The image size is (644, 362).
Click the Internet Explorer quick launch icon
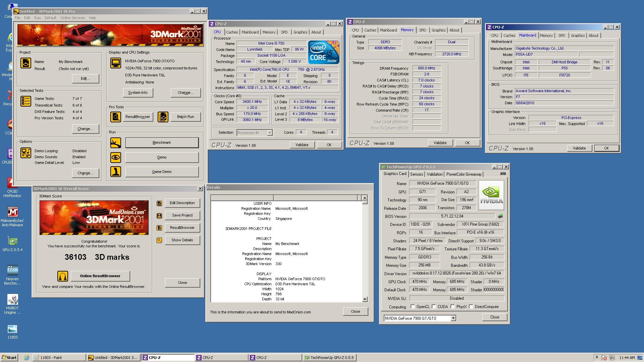click(x=26, y=358)
